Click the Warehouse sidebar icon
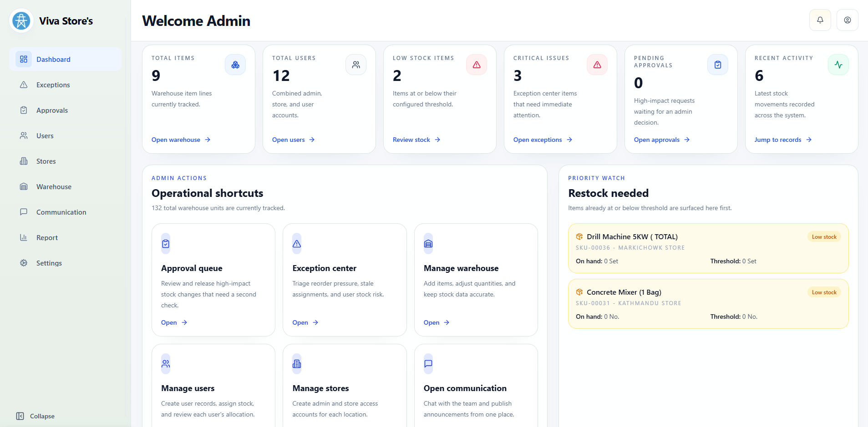The width and height of the screenshot is (868, 427). pos(24,186)
